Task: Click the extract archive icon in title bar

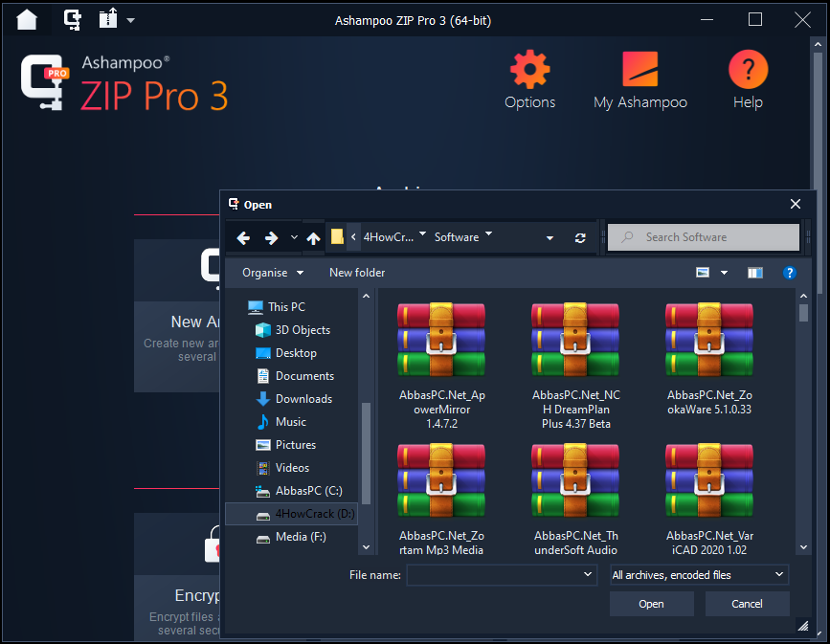Action: coord(108,19)
